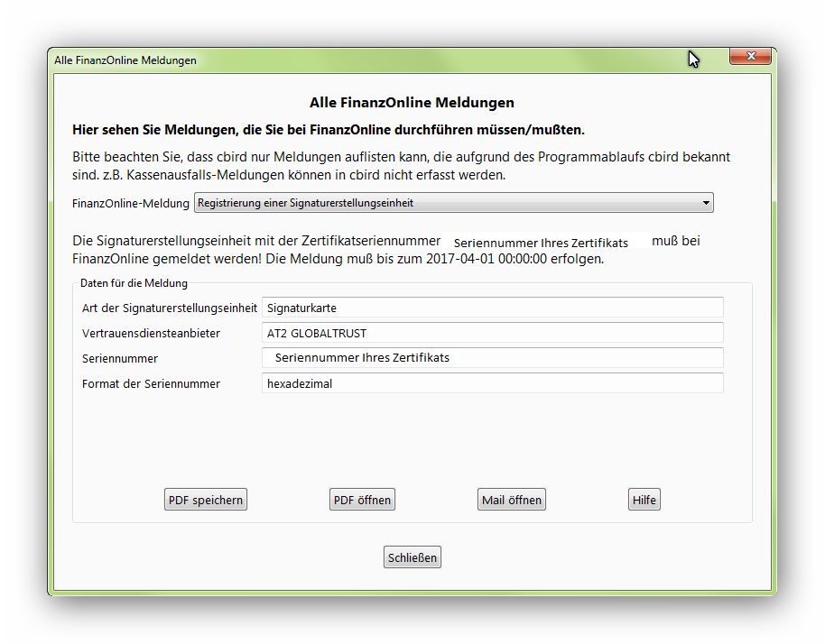Click the PDF speichern button

(206, 500)
